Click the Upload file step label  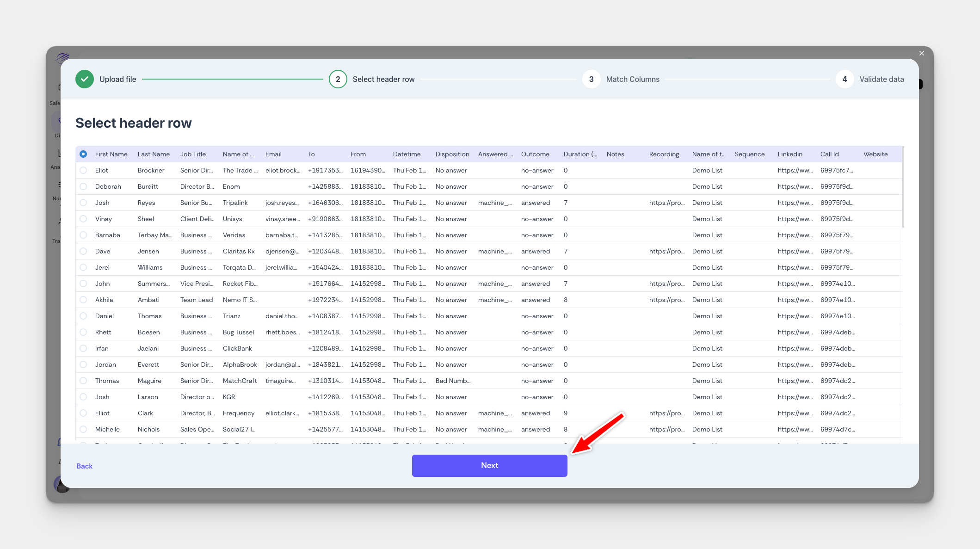pos(117,79)
